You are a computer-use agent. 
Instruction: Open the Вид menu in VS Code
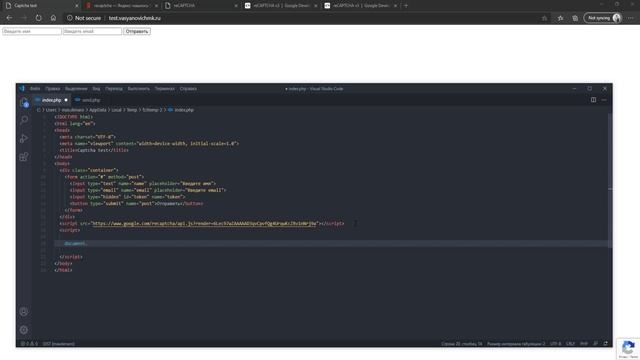pos(96,89)
